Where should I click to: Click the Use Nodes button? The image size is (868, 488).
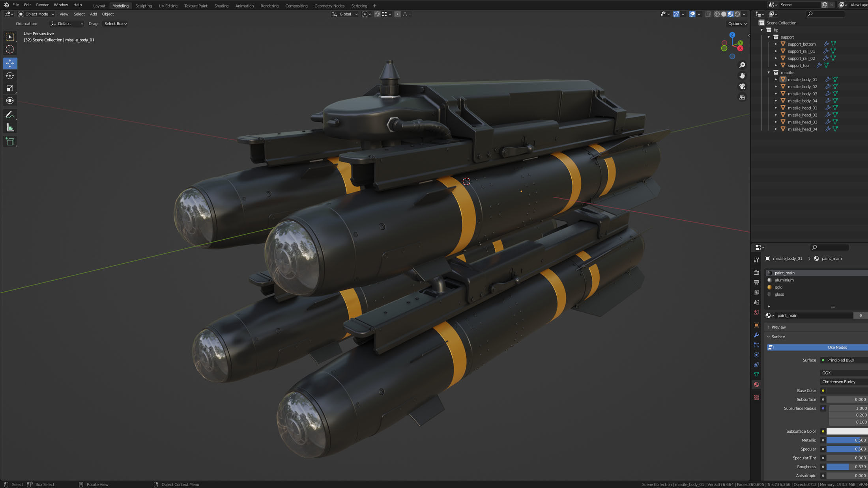coord(817,347)
